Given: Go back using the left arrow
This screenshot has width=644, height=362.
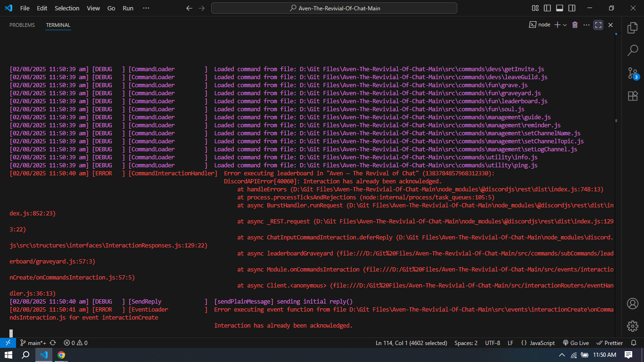Looking at the screenshot, I should point(189,8).
